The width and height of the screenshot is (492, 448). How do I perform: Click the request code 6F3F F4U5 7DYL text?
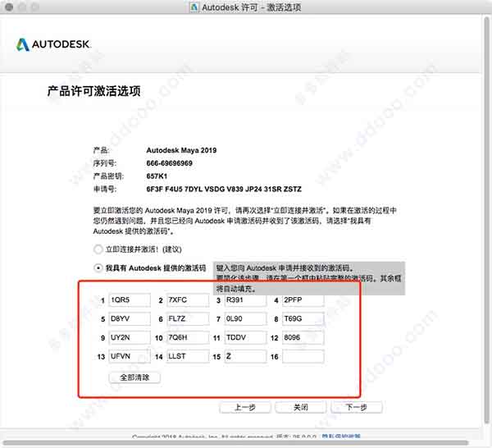pyautogui.click(x=224, y=189)
